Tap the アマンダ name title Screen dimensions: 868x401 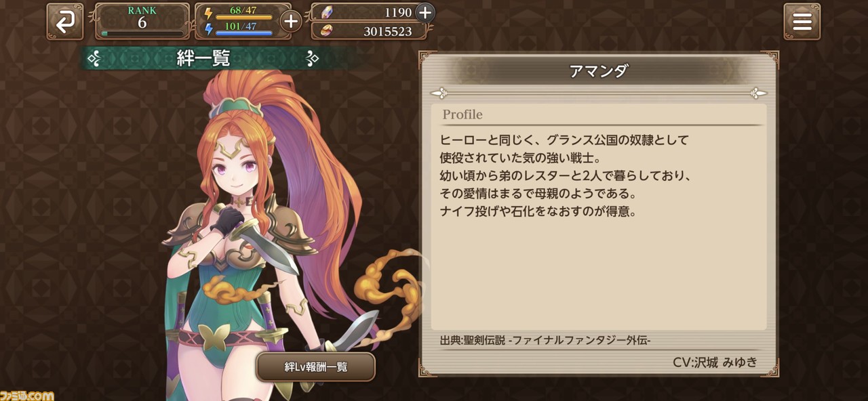[x=599, y=71]
